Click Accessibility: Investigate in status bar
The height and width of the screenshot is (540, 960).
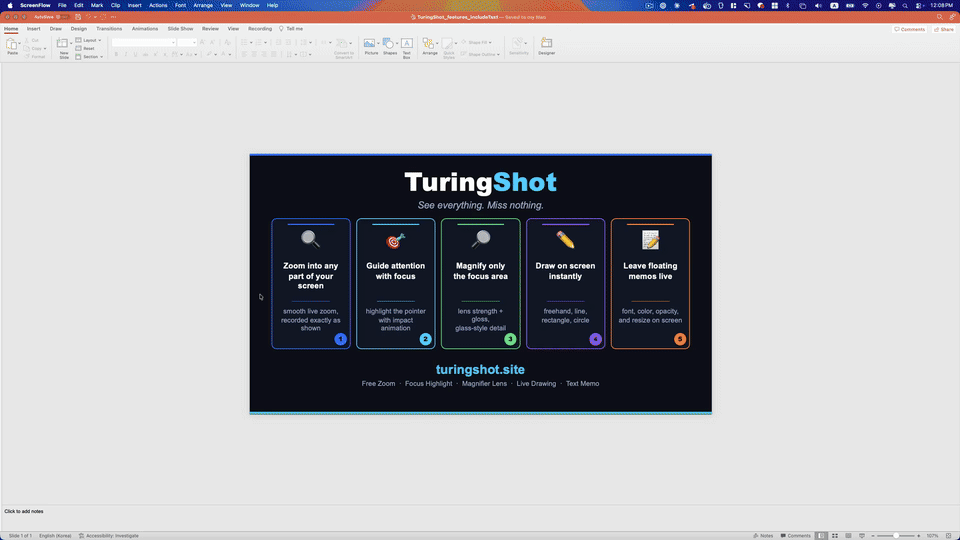pos(109,536)
